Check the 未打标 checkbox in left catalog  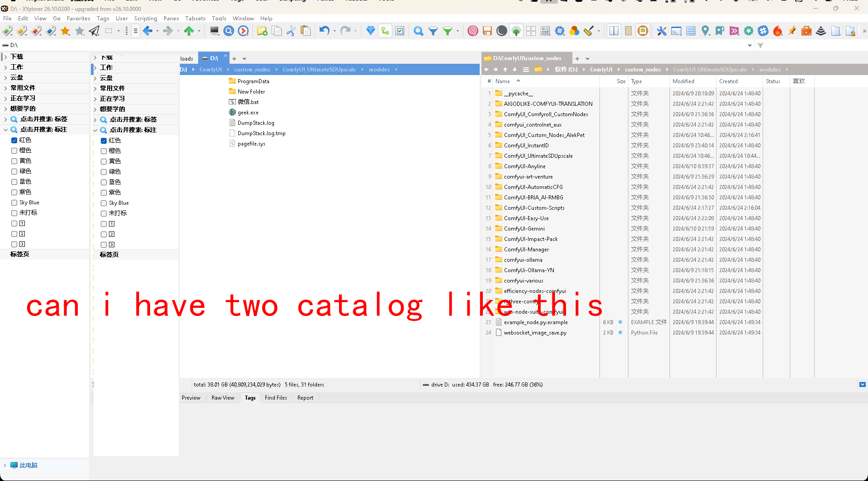tap(14, 213)
